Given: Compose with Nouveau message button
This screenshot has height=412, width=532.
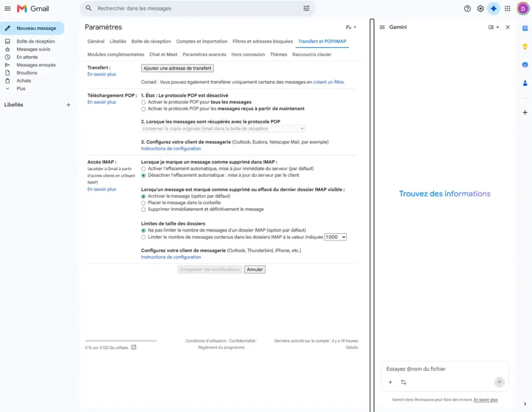Looking at the screenshot, I should [x=32, y=28].
